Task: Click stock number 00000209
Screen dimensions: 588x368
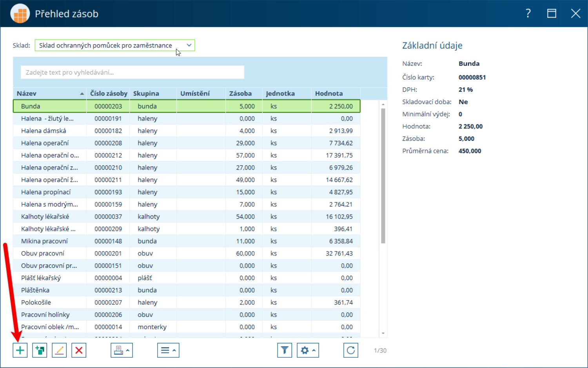Action: [108, 229]
